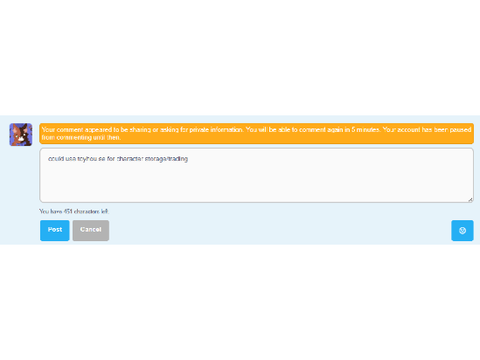
Task: Dismiss the reply box via Cancel
Action: [91, 230]
